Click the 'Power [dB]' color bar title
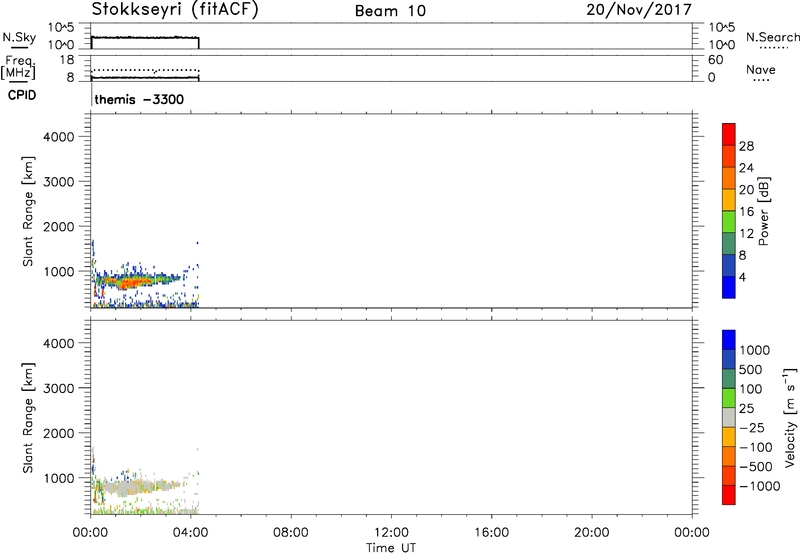Screen dimensions: 800x554 click(763, 211)
